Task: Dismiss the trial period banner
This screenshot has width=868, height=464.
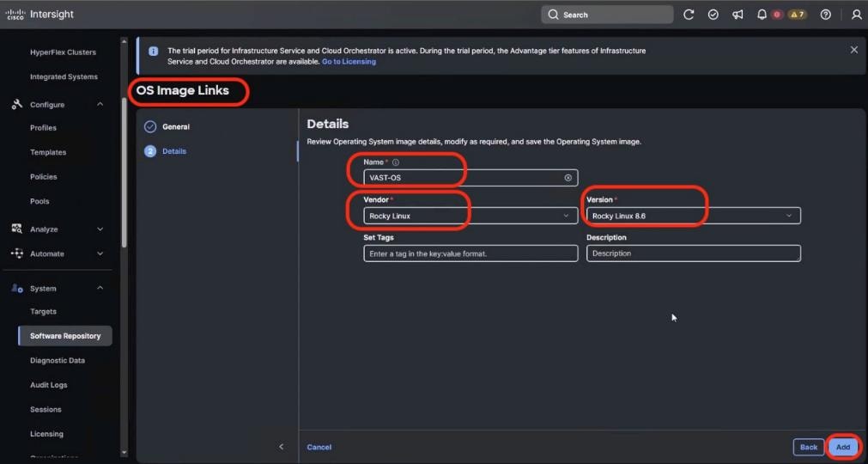Action: [x=853, y=50]
